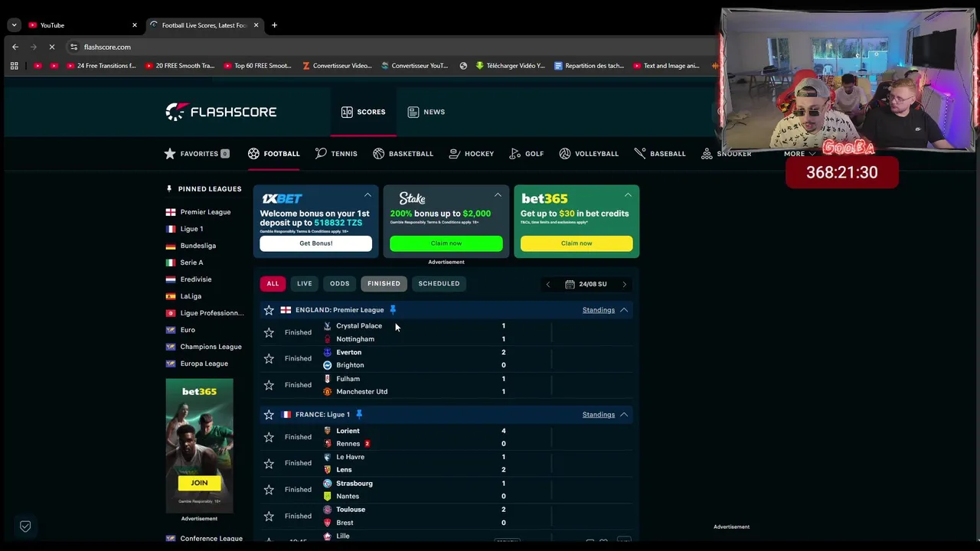Click the Flashscore logo
The width and height of the screenshot is (980, 551).
coord(220,112)
